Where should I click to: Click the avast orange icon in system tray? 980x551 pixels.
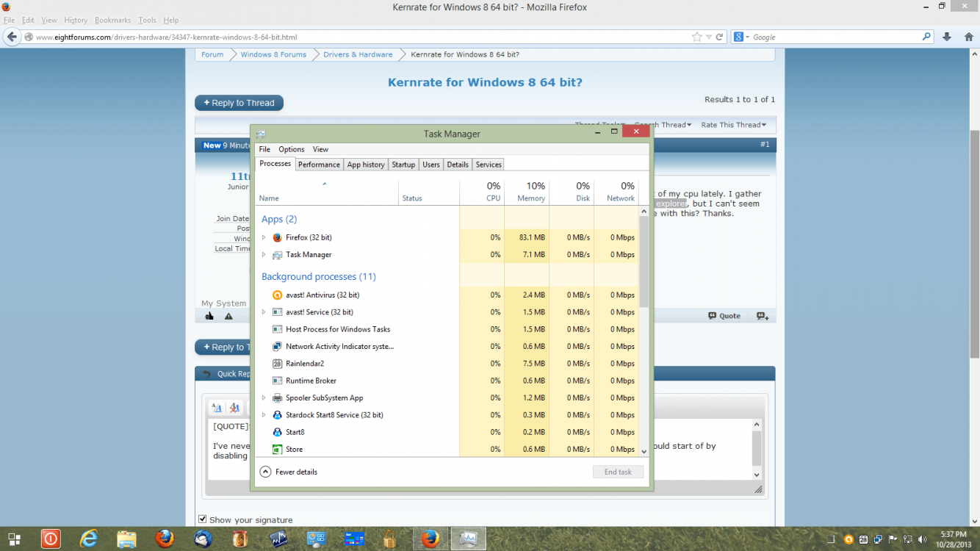point(849,539)
